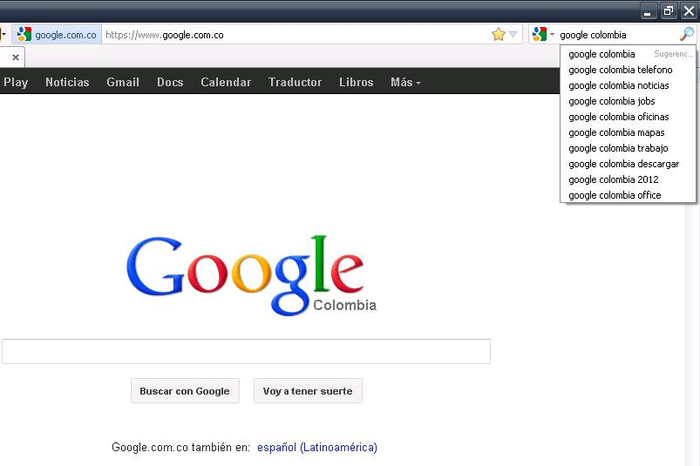
Task: Open Calendar from the navigation bar
Action: coord(226,82)
